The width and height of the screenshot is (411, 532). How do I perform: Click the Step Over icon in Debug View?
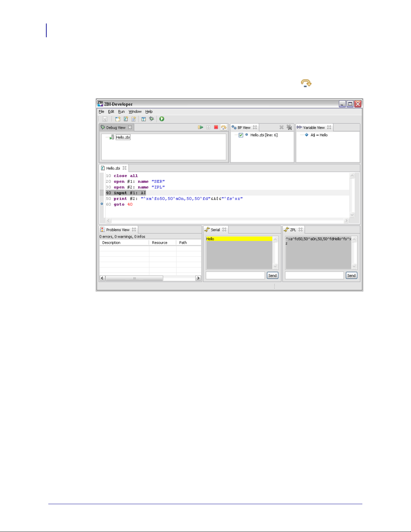coord(224,127)
